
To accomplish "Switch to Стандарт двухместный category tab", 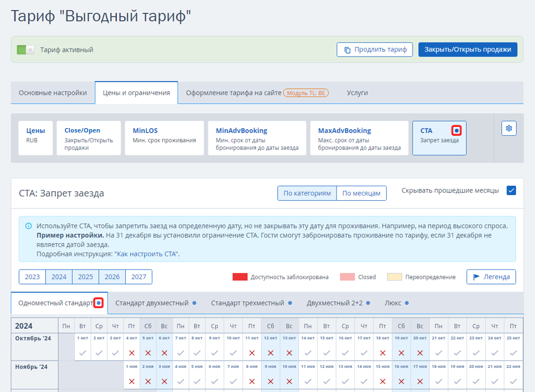I will [151, 303].
